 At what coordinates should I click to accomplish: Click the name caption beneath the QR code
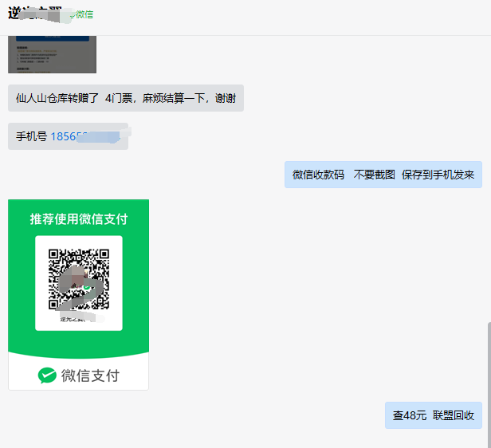(78, 319)
